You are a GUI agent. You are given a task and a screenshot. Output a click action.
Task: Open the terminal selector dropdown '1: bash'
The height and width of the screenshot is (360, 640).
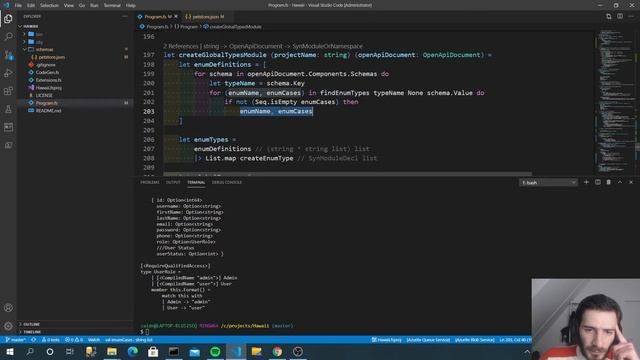tap(548, 182)
